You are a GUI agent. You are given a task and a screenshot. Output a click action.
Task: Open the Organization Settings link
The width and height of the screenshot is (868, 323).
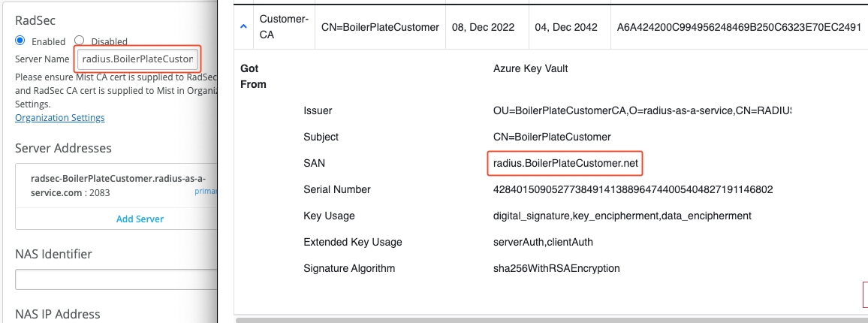click(x=60, y=118)
